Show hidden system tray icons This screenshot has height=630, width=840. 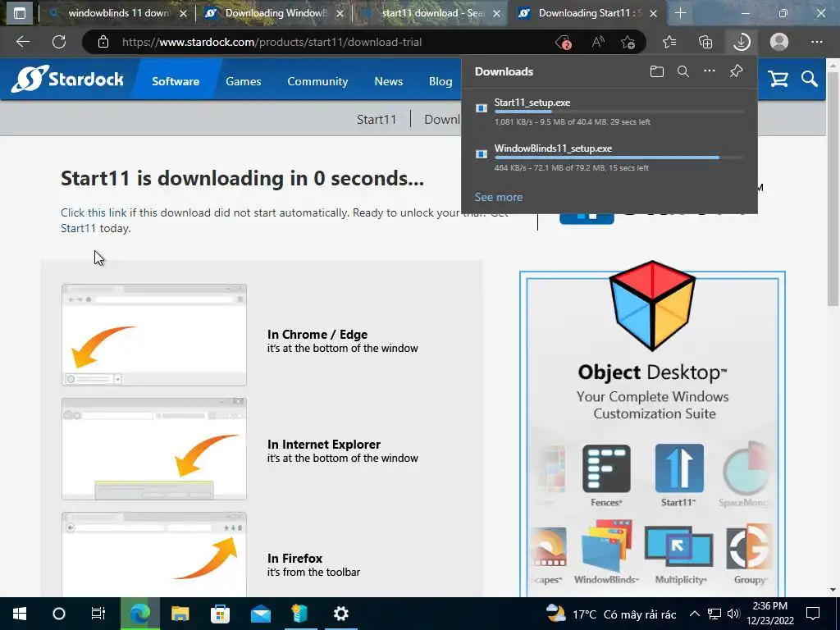coord(694,614)
